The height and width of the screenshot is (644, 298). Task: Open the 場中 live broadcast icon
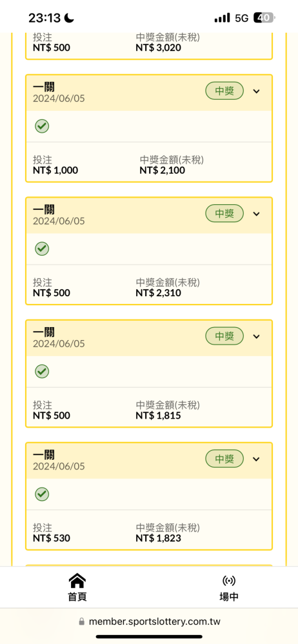229,581
